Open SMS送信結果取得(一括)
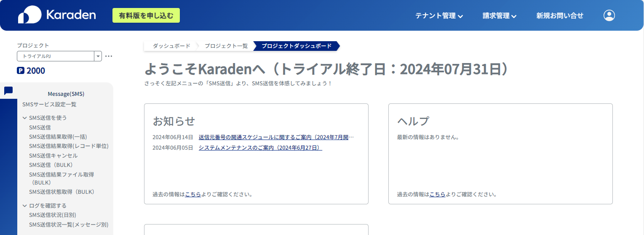Image resolution: width=644 pixels, height=235 pixels. [x=58, y=137]
